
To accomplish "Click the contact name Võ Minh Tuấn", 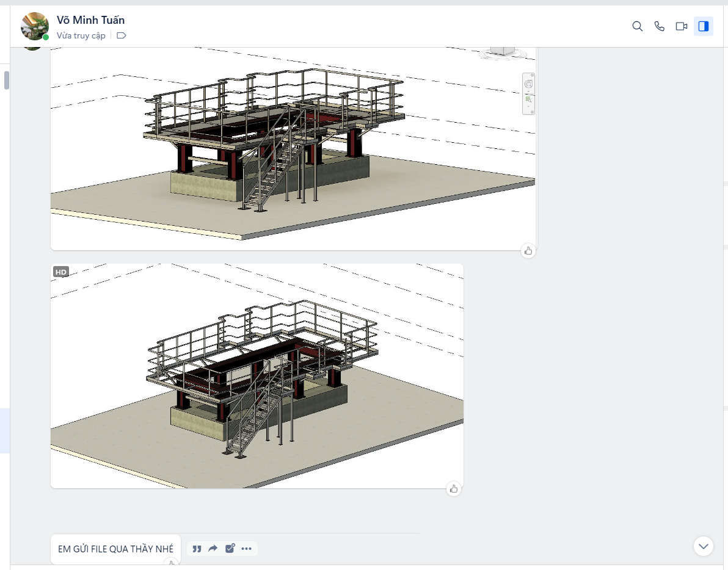I will pos(90,21).
